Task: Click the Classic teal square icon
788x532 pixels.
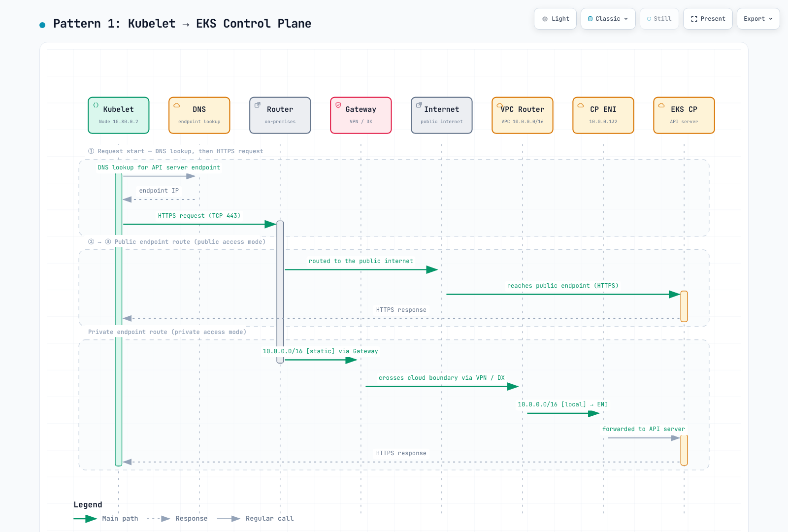Action: pos(590,19)
